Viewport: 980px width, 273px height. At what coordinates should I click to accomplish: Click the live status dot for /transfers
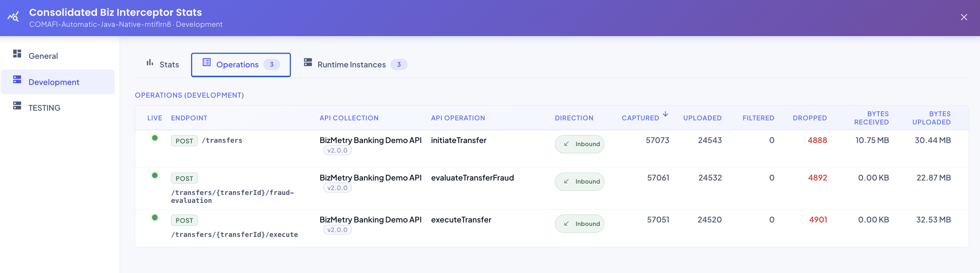click(155, 138)
